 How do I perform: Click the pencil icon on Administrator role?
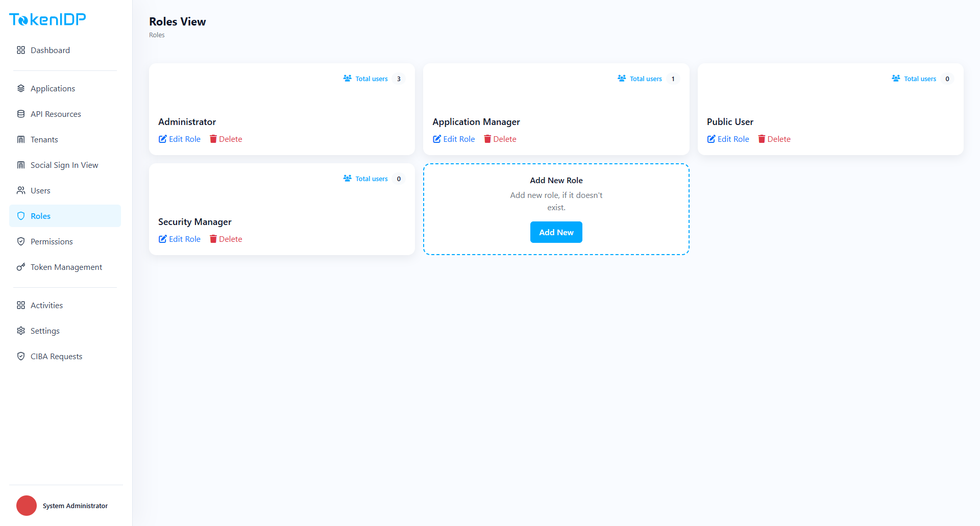coord(163,139)
